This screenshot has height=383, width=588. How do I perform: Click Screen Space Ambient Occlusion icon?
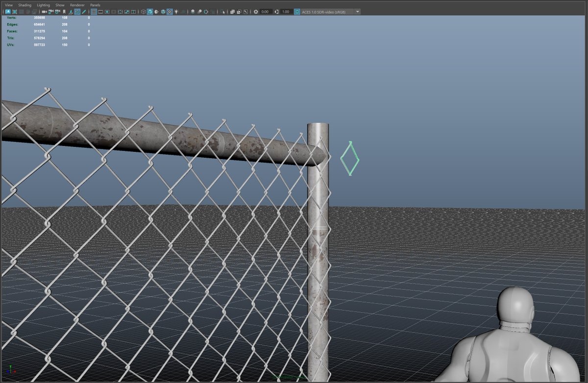tap(193, 12)
